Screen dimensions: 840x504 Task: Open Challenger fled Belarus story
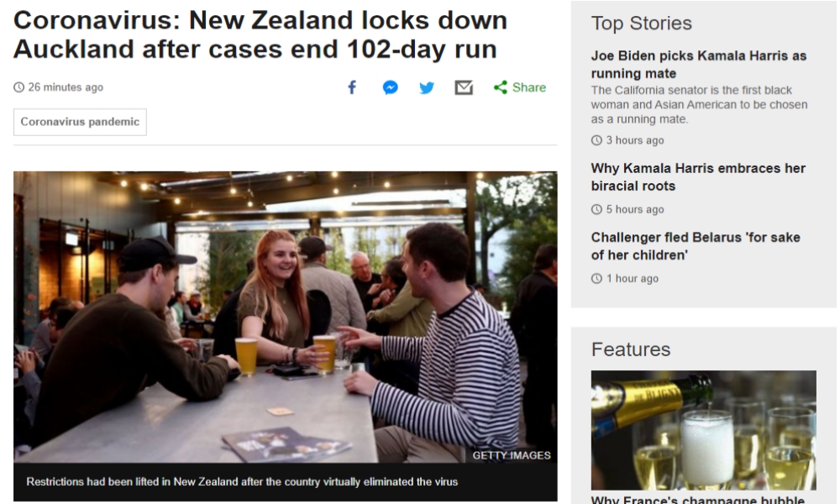696,246
